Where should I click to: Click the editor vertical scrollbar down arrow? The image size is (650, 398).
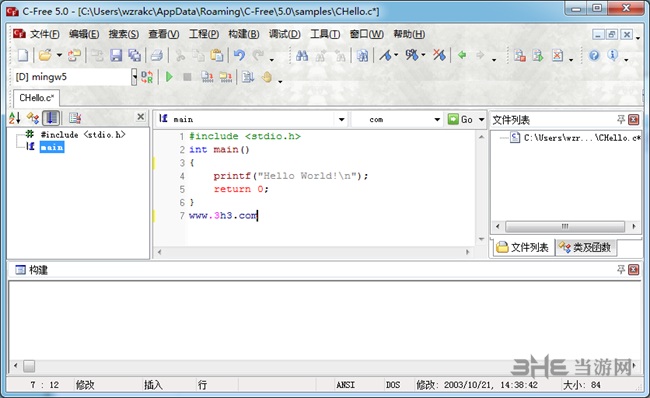[x=481, y=239]
